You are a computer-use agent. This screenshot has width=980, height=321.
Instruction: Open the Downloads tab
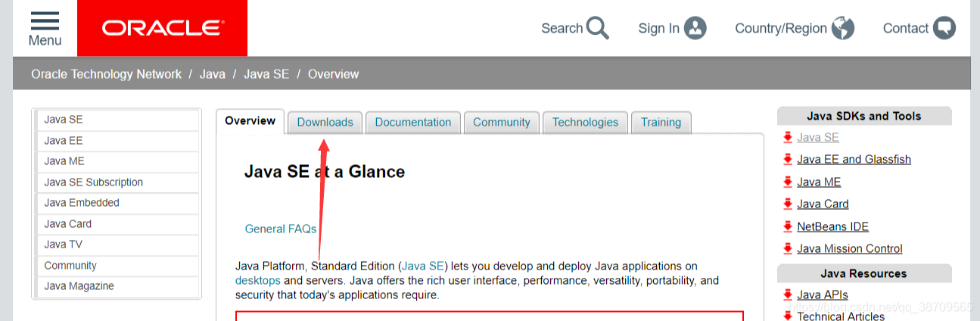click(x=325, y=122)
